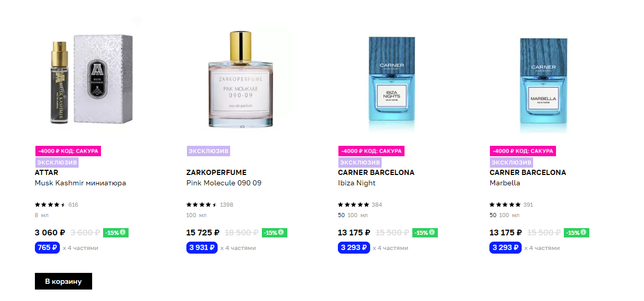Viewport: 644px width, 301px height.
Task: Open 765 ₽ installment badge for ATTAR
Action: click(x=47, y=247)
